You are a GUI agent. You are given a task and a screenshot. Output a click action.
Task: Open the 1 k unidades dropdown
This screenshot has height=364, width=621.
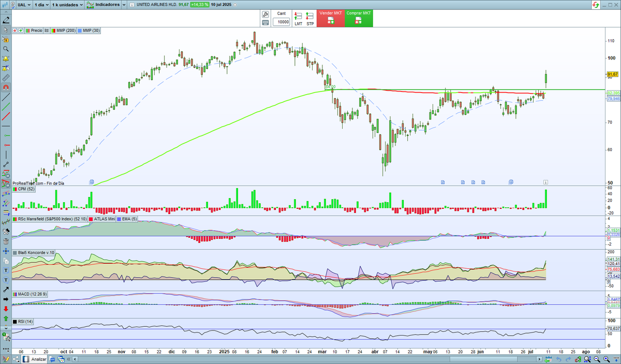[67, 5]
